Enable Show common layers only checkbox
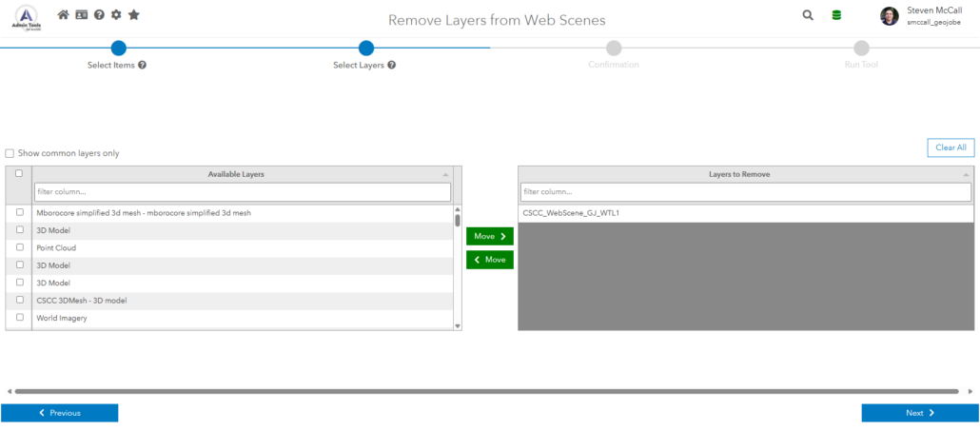 [10, 153]
